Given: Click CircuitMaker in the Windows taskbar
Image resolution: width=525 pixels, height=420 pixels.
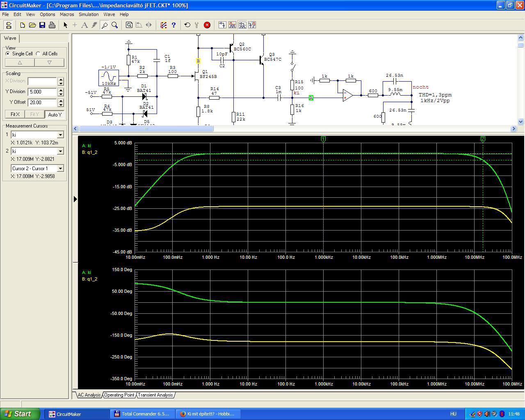Looking at the screenshot, I should click(x=65, y=414).
